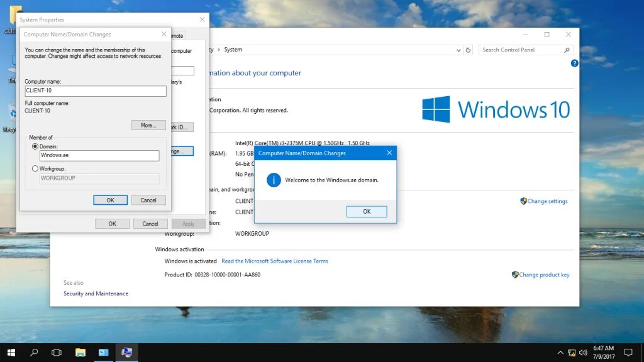
Task: Close the System Control Panel window
Action: coord(569,35)
